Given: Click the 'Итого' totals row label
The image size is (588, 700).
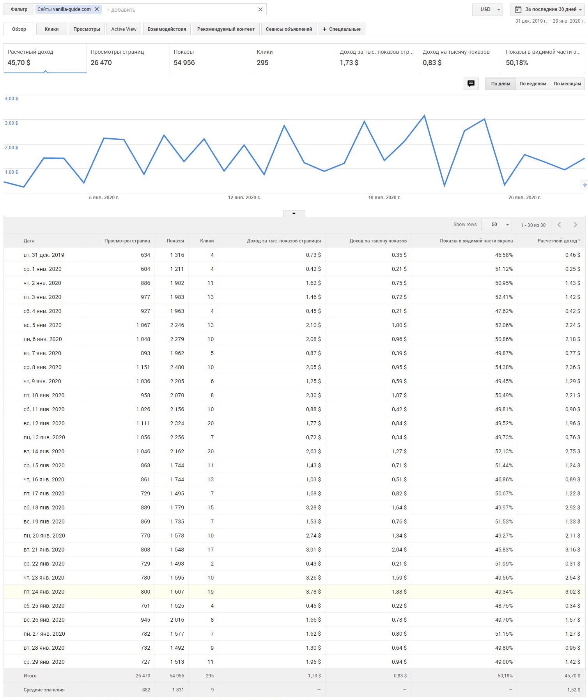Looking at the screenshot, I should (x=30, y=676).
